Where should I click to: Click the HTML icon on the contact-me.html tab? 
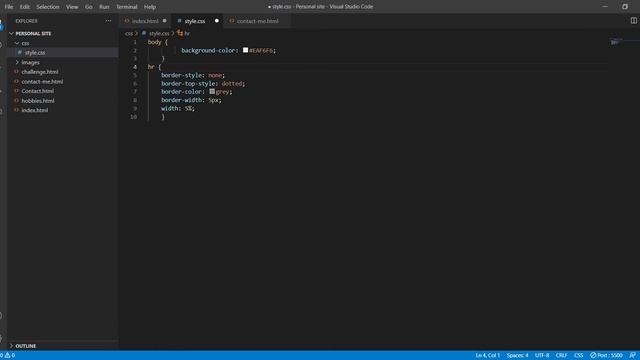[232, 21]
